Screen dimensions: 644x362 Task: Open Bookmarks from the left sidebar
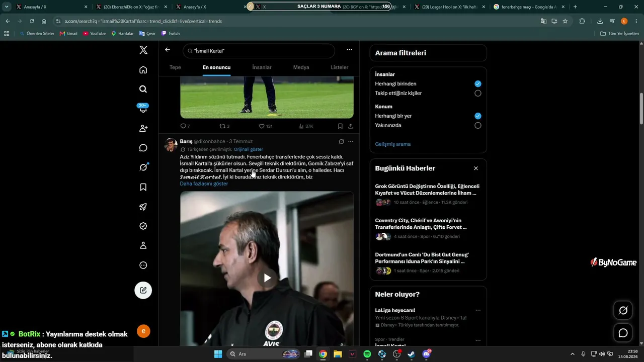point(143,187)
